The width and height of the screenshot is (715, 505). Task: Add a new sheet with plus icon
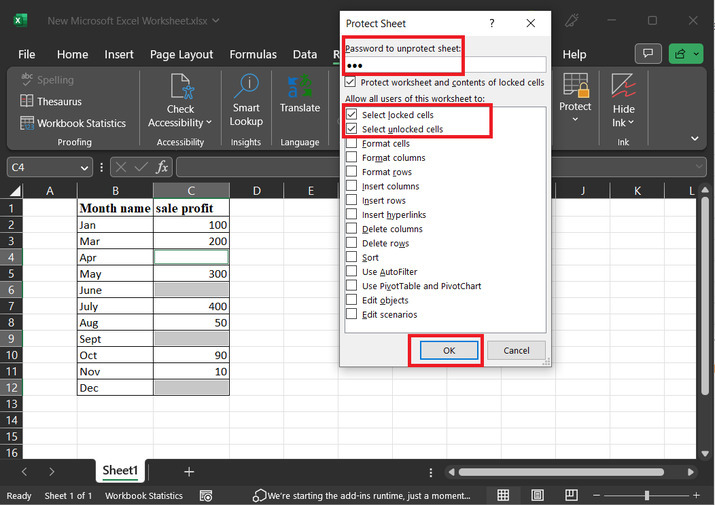click(188, 471)
